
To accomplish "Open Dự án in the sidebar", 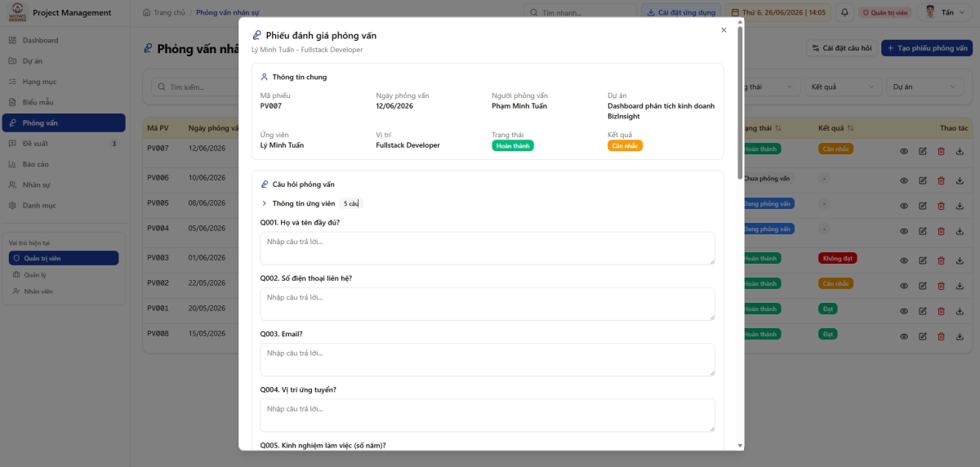I will pos(64,60).
